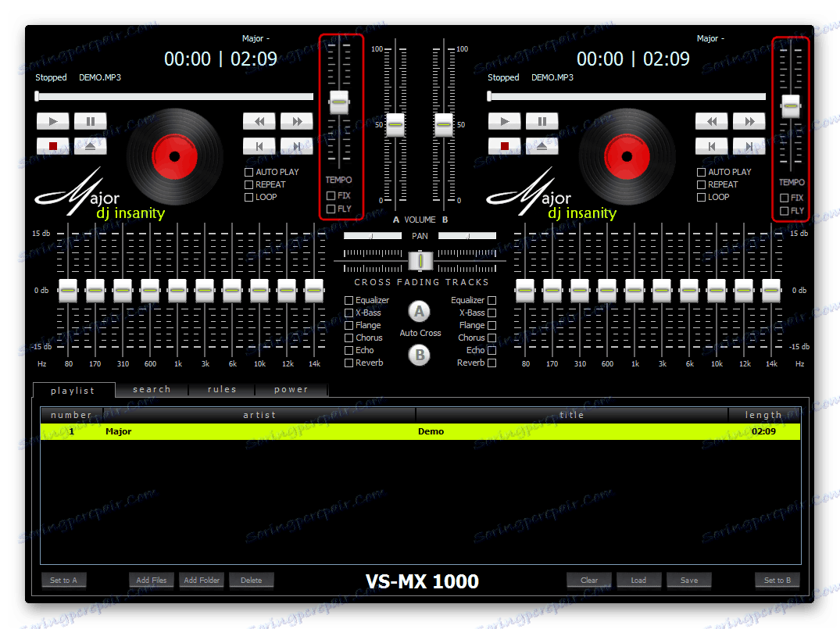
Task: Enable right X-Bass effect checkbox
Action: pos(491,313)
